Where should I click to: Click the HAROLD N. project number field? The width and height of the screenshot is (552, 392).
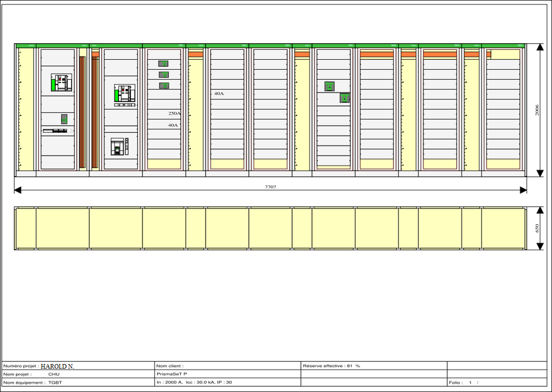[57, 366]
